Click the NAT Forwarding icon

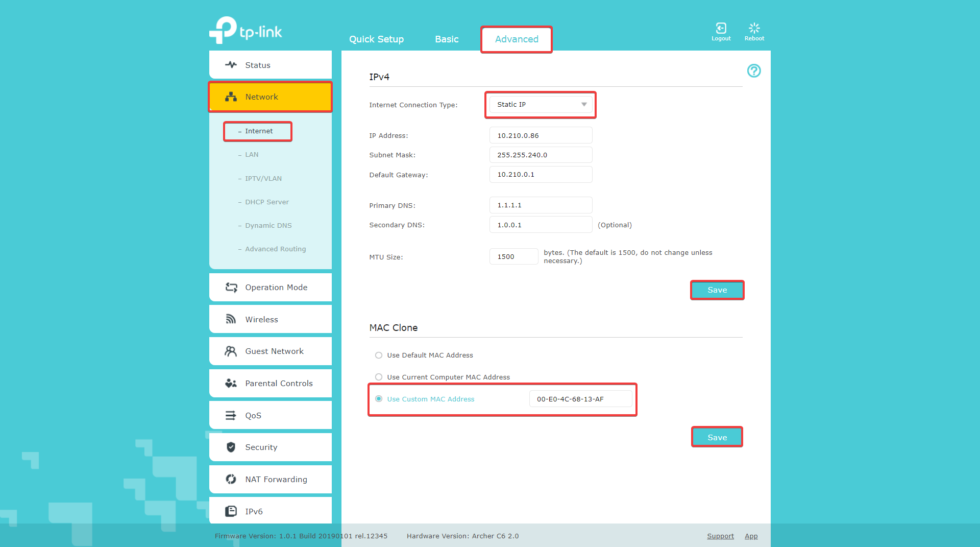click(231, 480)
